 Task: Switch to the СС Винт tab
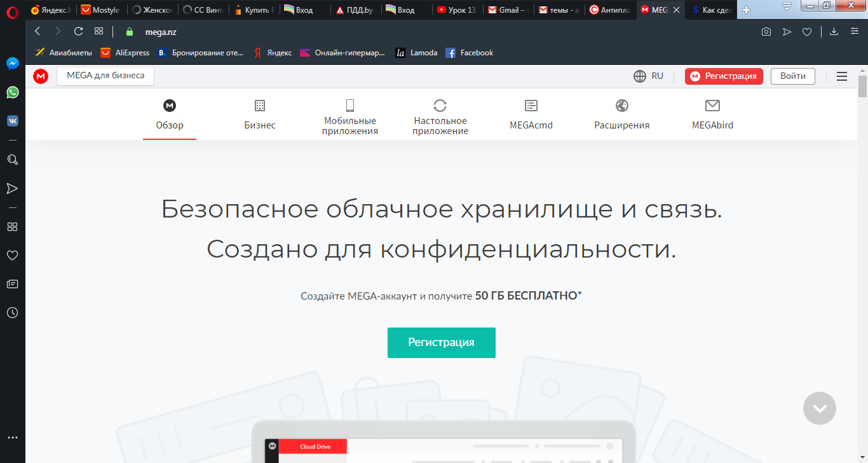point(203,10)
